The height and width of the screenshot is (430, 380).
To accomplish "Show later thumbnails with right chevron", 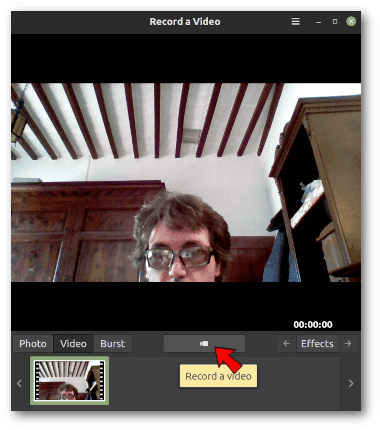I will (x=351, y=384).
